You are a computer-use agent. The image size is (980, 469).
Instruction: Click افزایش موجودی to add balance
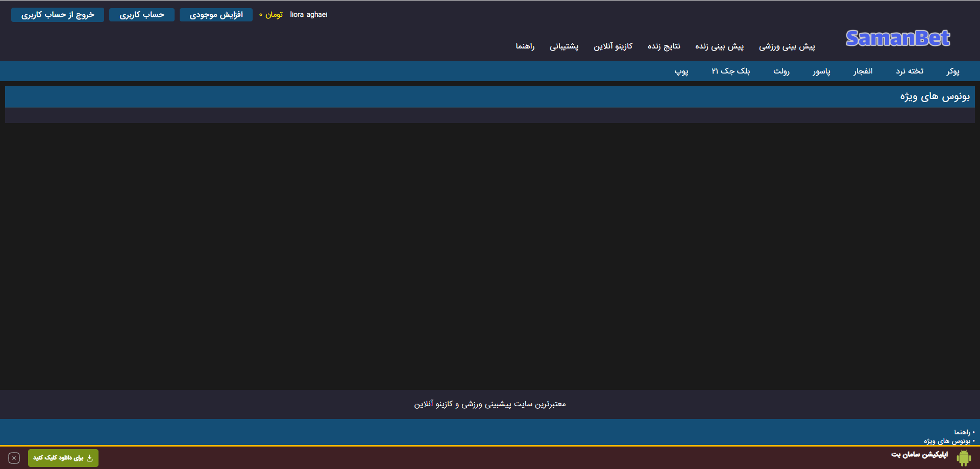(216, 15)
